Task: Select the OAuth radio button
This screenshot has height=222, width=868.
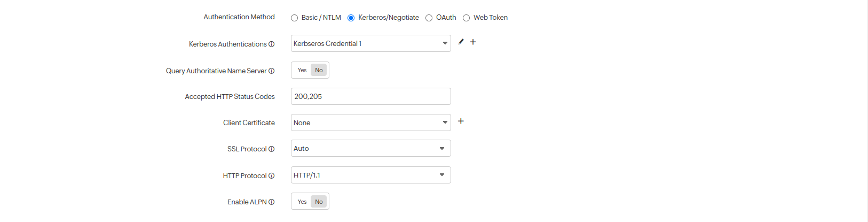Action: [x=429, y=18]
